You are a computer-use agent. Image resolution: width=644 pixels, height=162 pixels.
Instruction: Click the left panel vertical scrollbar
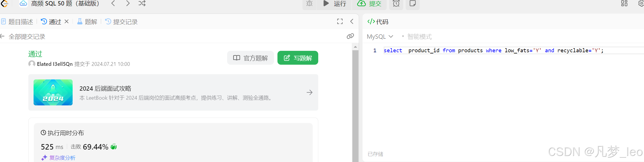[x=355, y=106]
